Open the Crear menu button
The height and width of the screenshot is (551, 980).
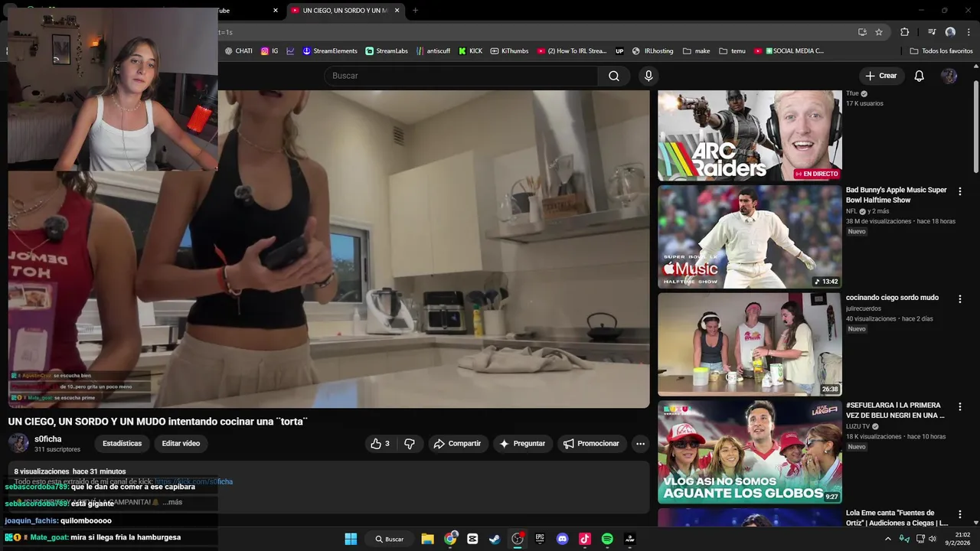(881, 76)
